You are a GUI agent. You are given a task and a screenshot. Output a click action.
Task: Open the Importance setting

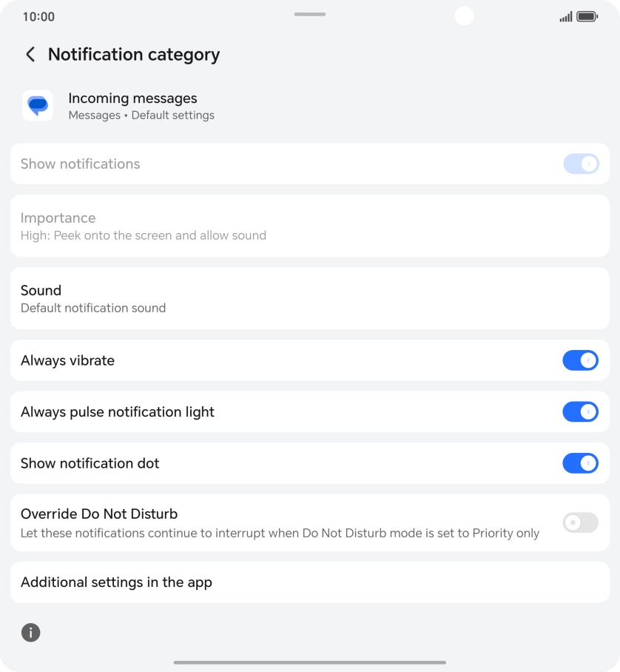point(309,226)
